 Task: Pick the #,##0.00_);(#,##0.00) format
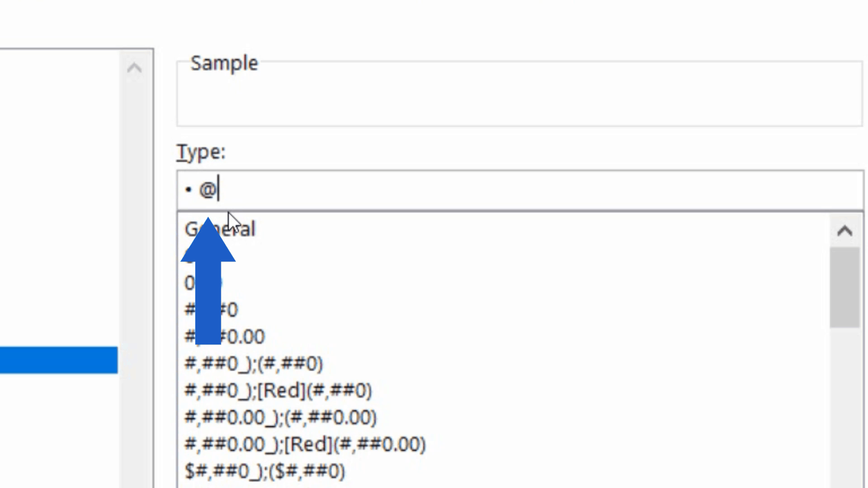coord(280,417)
